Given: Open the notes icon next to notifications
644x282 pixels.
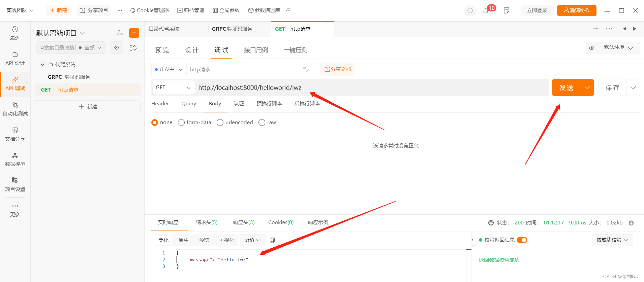Looking at the screenshot, I should [506, 10].
